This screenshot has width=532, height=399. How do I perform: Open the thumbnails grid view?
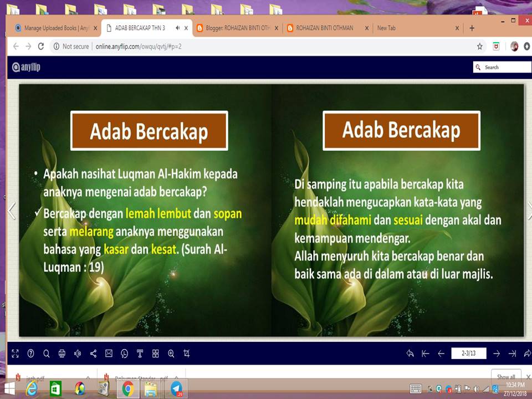coord(155,353)
